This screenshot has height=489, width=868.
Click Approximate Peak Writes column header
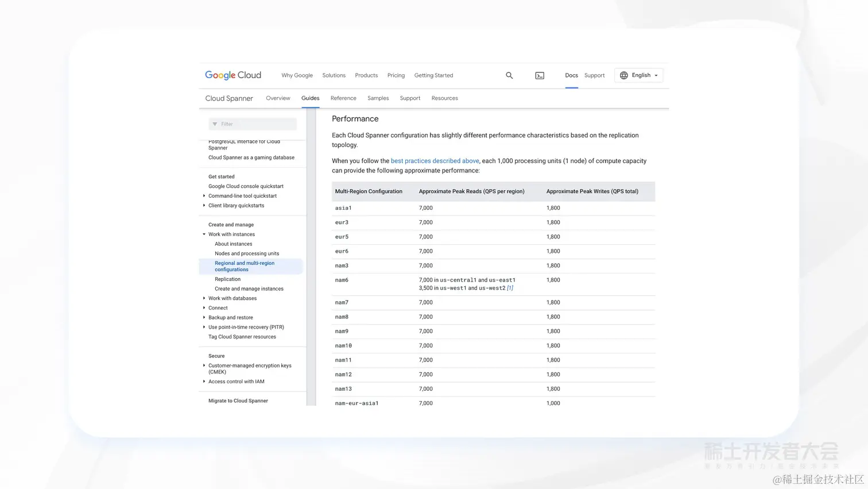pos(592,191)
